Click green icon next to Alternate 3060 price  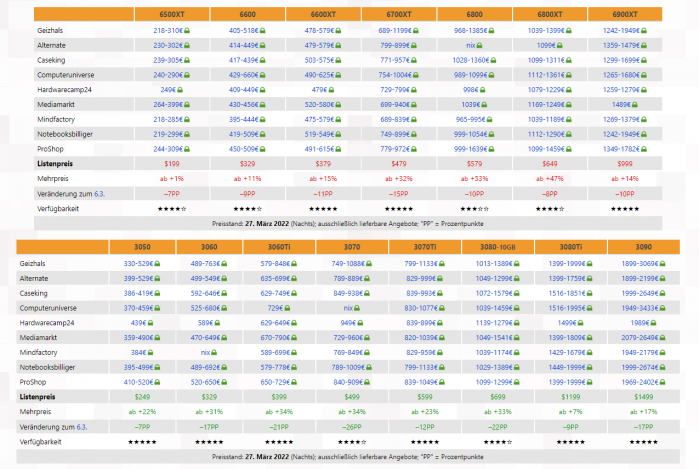224,278
